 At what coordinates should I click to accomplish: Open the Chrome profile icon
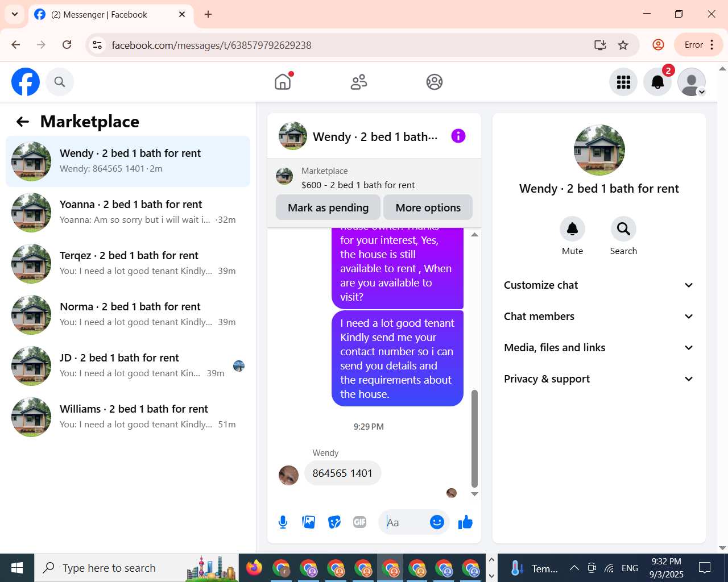[658, 45]
